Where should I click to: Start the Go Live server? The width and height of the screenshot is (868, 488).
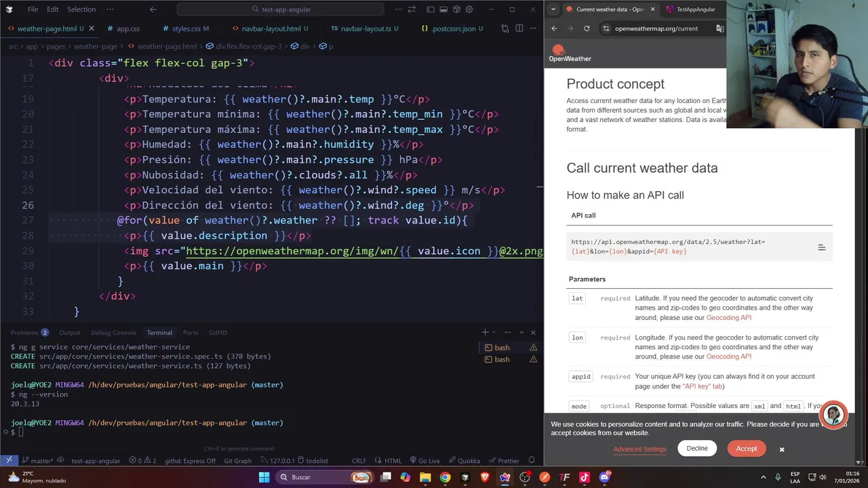(424, 461)
